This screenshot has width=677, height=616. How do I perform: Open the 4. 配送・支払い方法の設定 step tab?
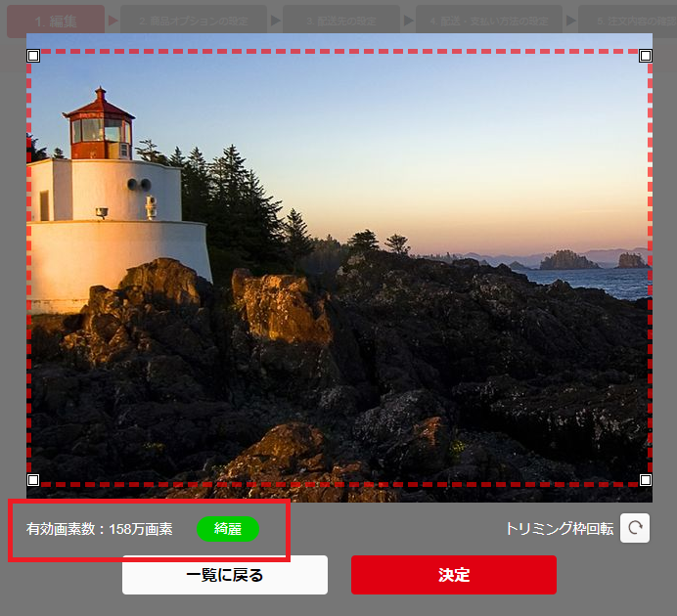click(489, 21)
